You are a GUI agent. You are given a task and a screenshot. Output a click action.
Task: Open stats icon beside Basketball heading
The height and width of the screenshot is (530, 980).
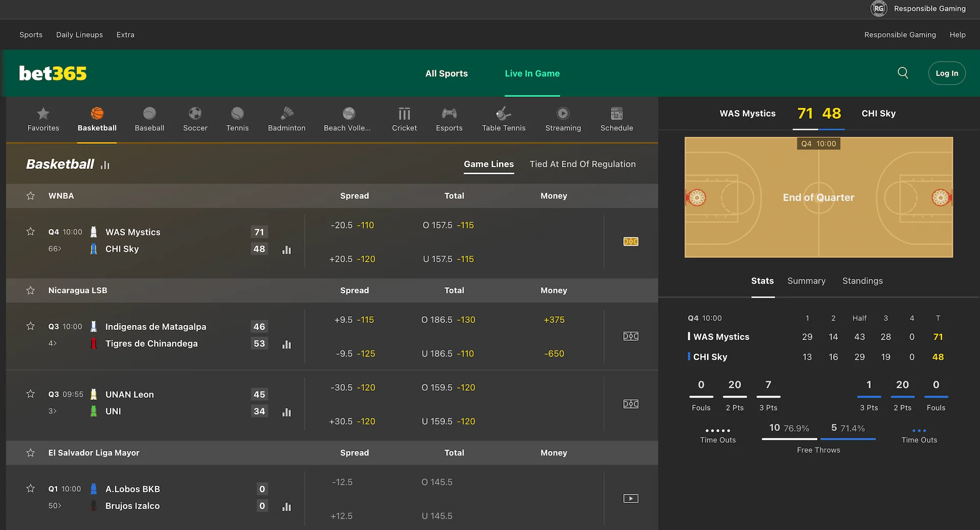105,165
